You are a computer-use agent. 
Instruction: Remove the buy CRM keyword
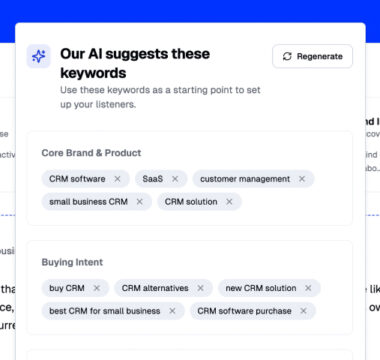(x=97, y=288)
